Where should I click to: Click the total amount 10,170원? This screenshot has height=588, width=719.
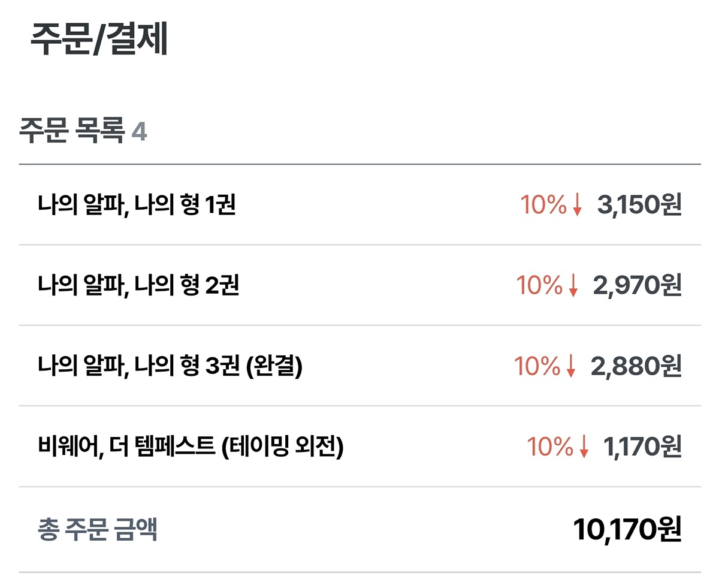[x=627, y=530]
